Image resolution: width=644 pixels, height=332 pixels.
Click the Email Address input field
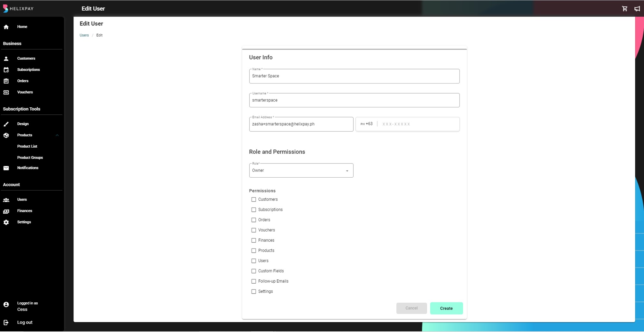point(301,124)
